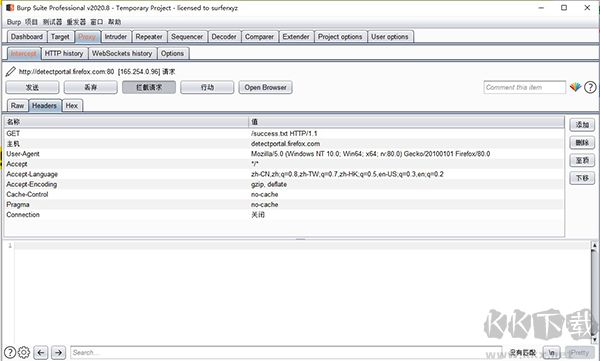This screenshot has height=361, width=600.
Task: Click the editor scrollbar up arrow
Action: click(x=594, y=245)
